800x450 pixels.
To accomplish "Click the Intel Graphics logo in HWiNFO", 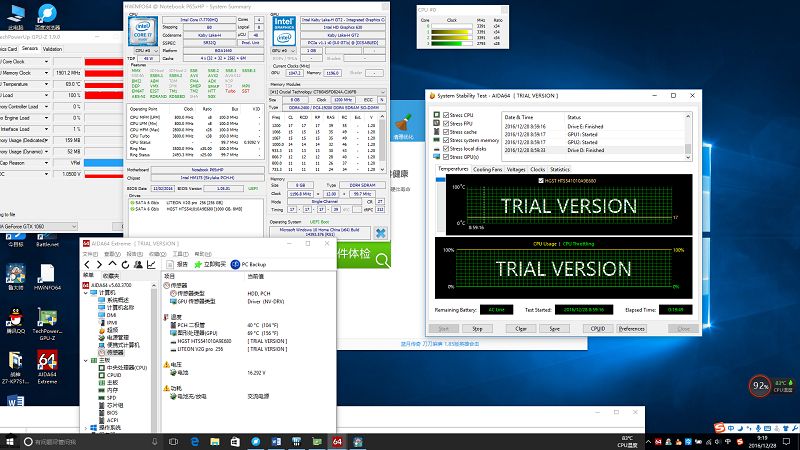I will pyautogui.click(x=284, y=30).
